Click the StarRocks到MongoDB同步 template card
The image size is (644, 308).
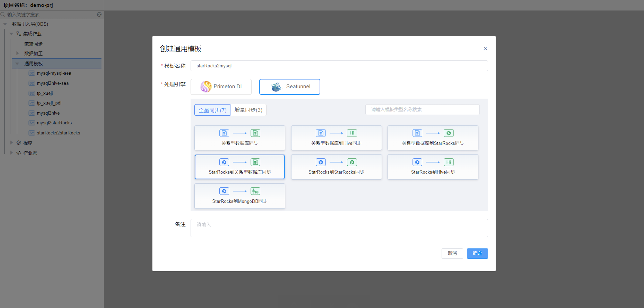coord(239,196)
